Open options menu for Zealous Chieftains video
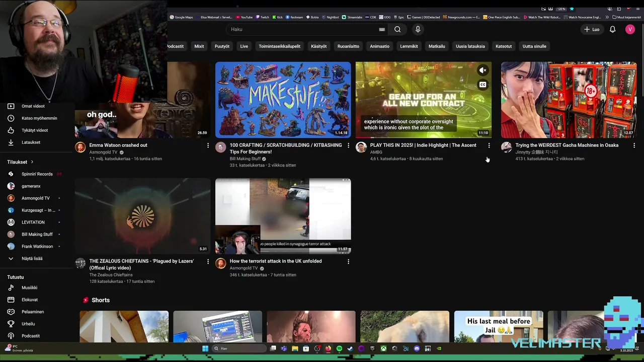 (208, 261)
